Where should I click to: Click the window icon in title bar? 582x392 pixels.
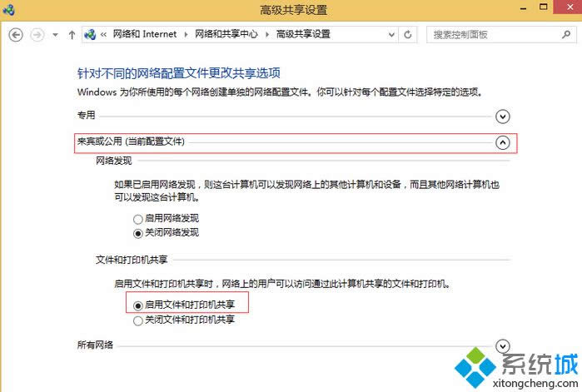coord(8,9)
